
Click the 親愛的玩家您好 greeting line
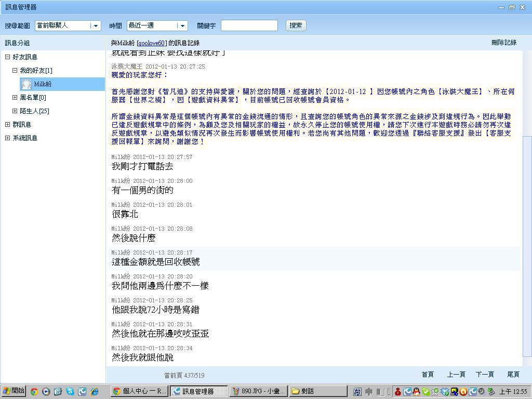tap(139, 75)
